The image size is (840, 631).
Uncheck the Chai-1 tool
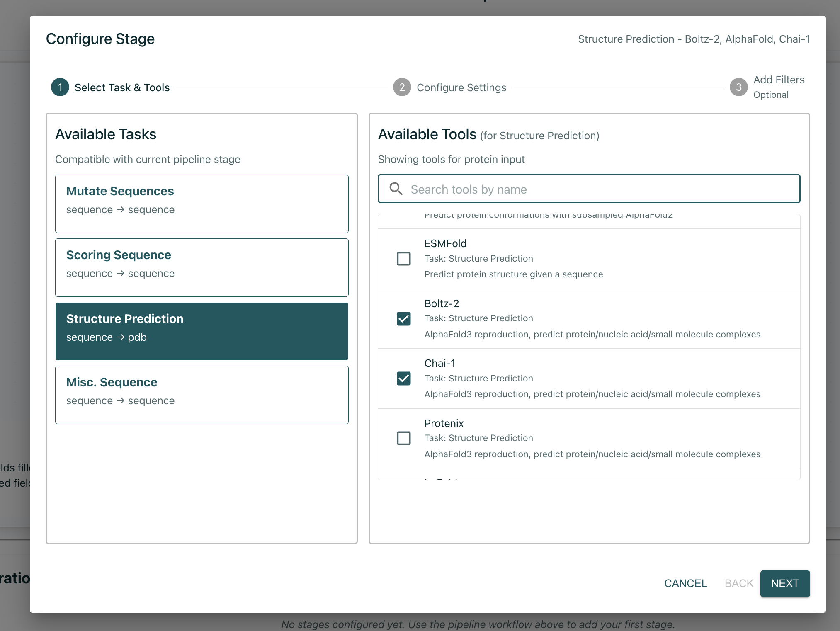tap(404, 378)
